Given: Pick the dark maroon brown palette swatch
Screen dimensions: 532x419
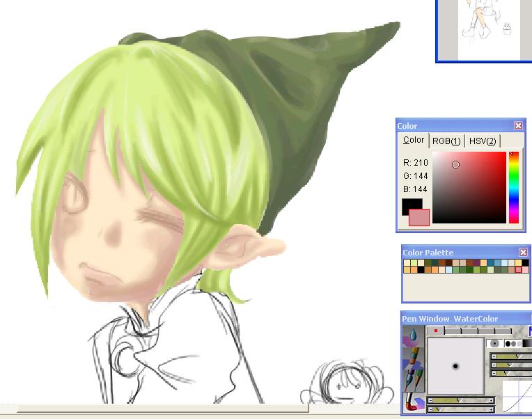Looking at the screenshot, I should point(449,262).
